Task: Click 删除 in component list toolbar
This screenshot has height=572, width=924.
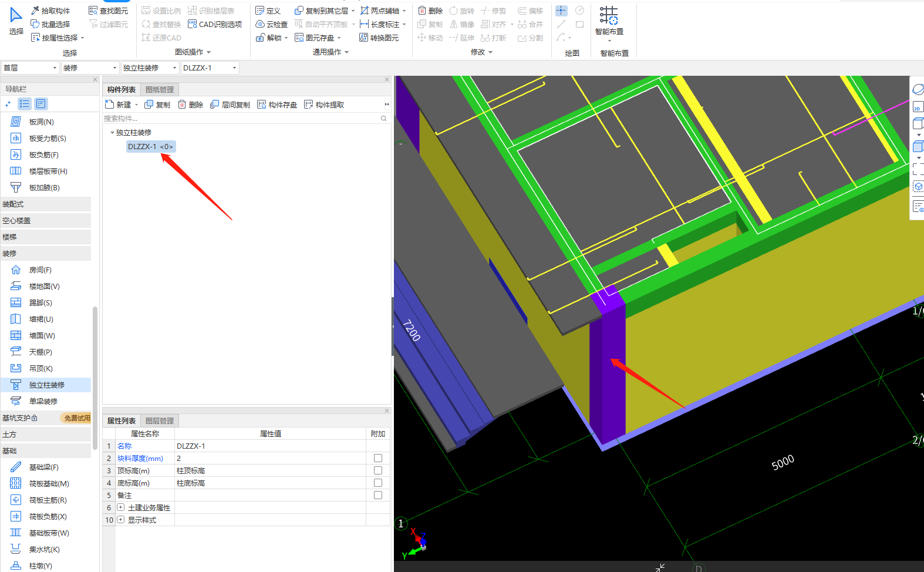Action: 190,105
